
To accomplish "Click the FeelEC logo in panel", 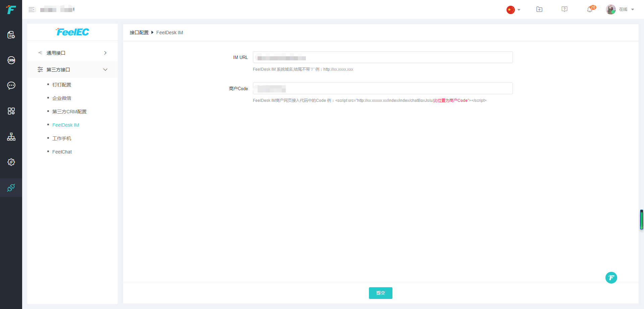I will pyautogui.click(x=72, y=32).
